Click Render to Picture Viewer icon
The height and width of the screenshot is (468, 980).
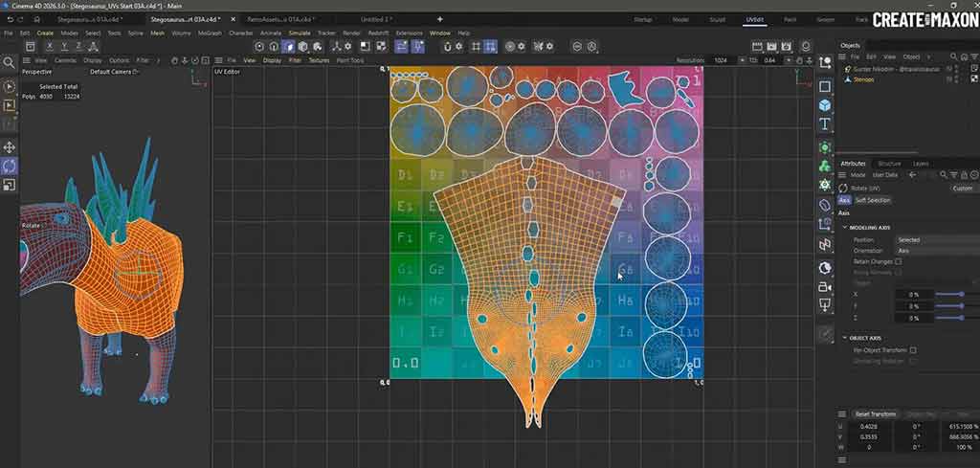771,46
